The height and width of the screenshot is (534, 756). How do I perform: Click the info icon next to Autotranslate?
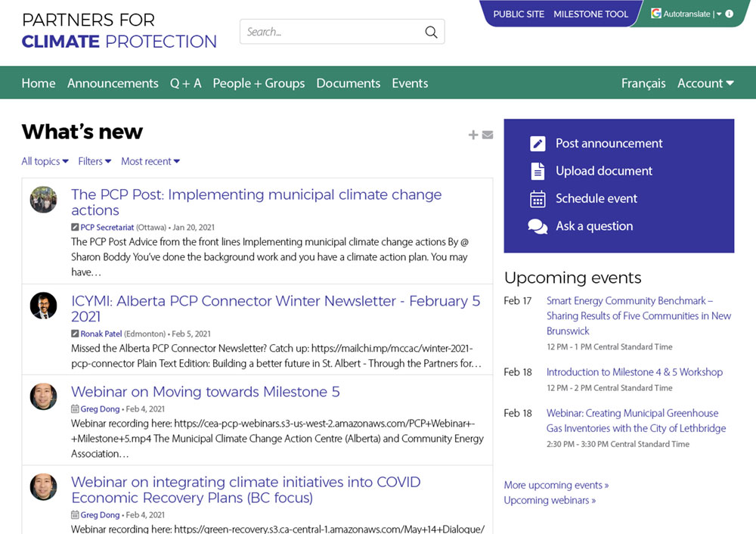pyautogui.click(x=729, y=14)
